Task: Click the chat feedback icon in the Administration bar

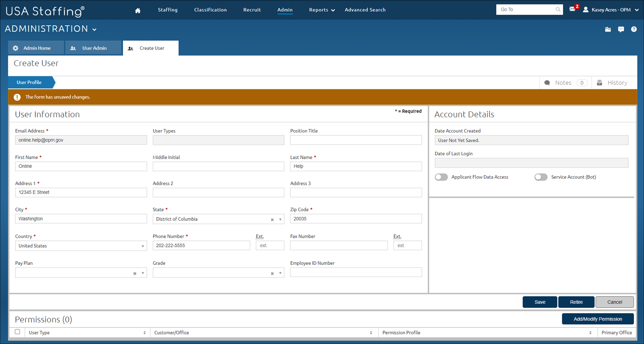Action: coord(621,29)
